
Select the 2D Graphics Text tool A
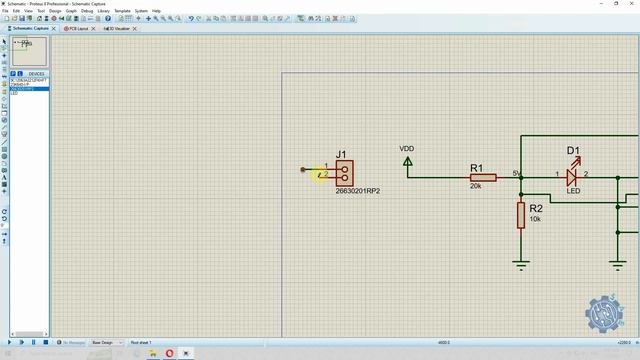click(x=4, y=178)
